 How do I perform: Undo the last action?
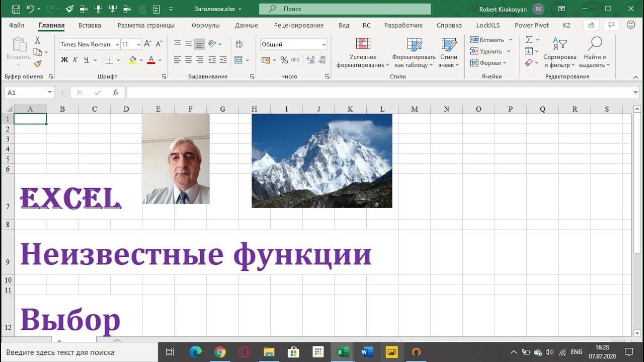coord(30,9)
